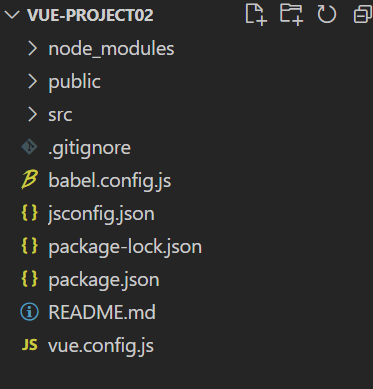The image size is (373, 389).
Task: Click the braces icon beside package.json
Action: pos(30,279)
